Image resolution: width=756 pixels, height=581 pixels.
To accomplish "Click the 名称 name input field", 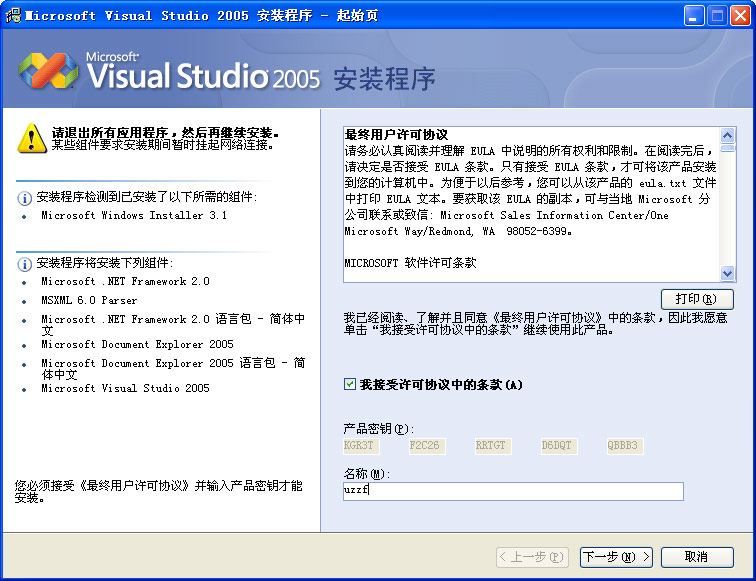I will [513, 491].
